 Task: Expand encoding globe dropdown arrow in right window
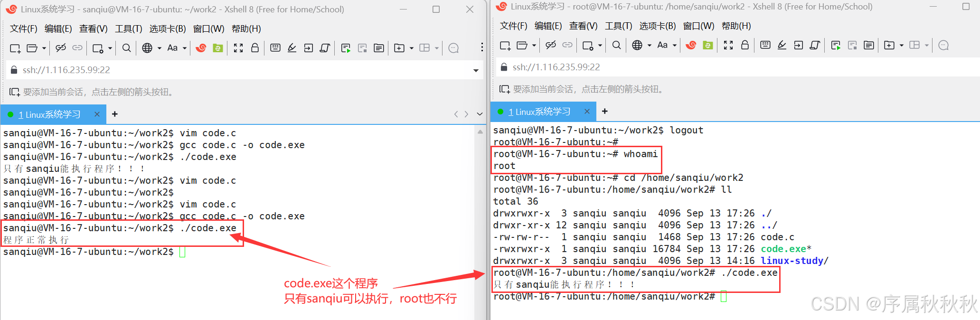(650, 46)
